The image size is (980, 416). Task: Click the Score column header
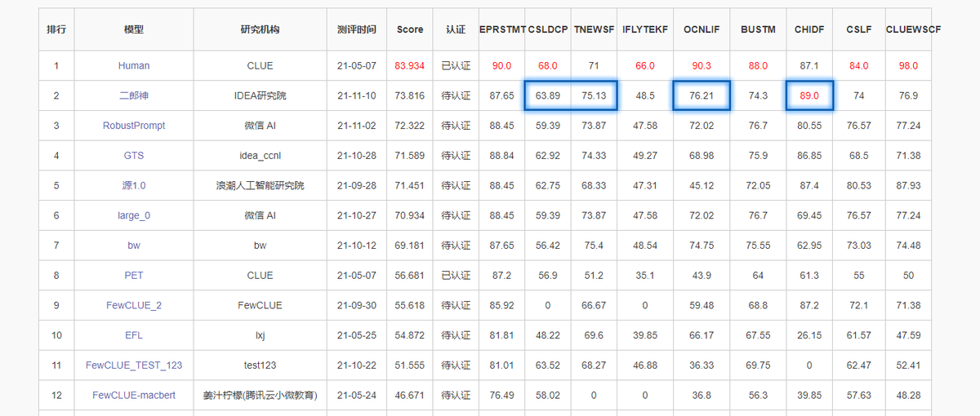coord(410,29)
